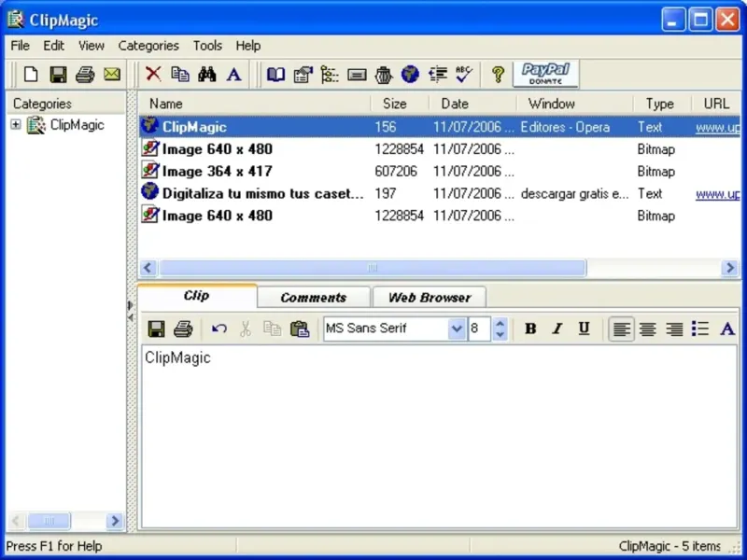Sort clips by Name column header
Screen dimensions: 747x560
(254, 104)
